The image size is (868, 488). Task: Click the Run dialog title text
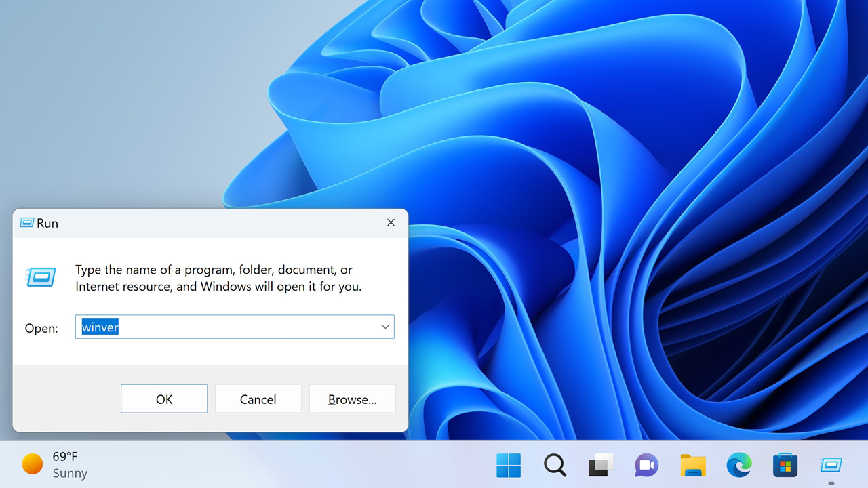coord(47,223)
